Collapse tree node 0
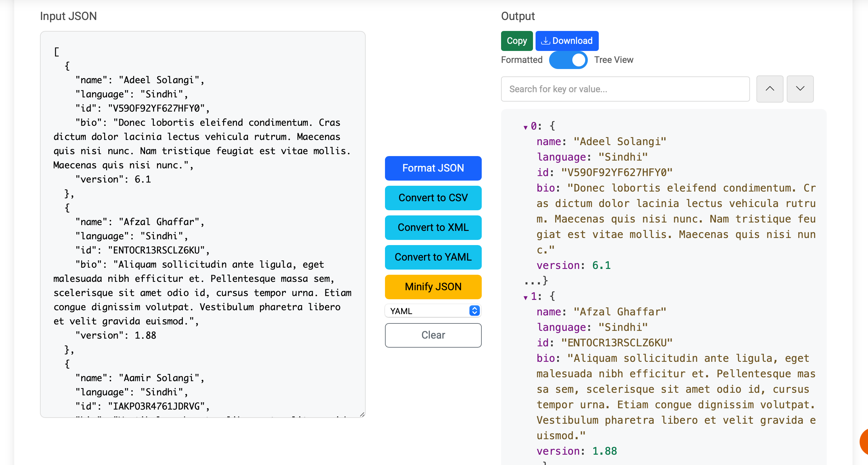Screen dimensions: 868x465 [x=525, y=127]
